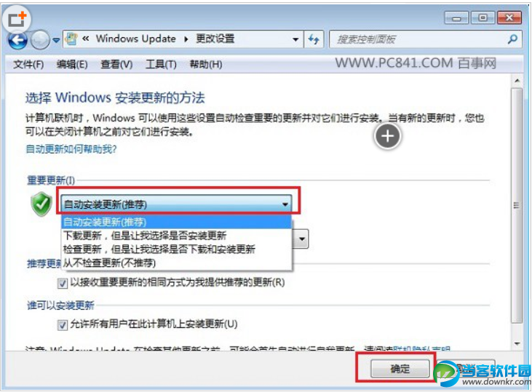The width and height of the screenshot is (532, 392).
Task: Click the Control Panel icon in address bar
Action: [71, 39]
